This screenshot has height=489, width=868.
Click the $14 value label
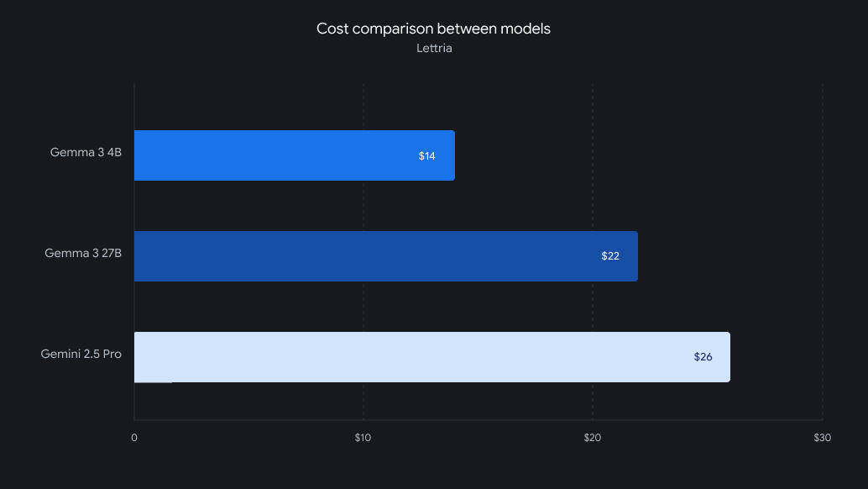click(x=426, y=156)
